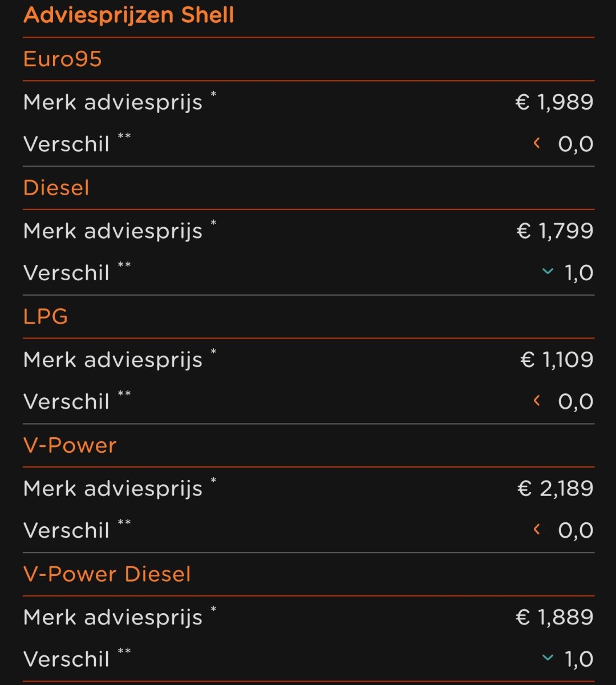Click the orange arrow in LPG Verschil row
Image resolution: width=616 pixels, height=685 pixels.
coord(537,401)
